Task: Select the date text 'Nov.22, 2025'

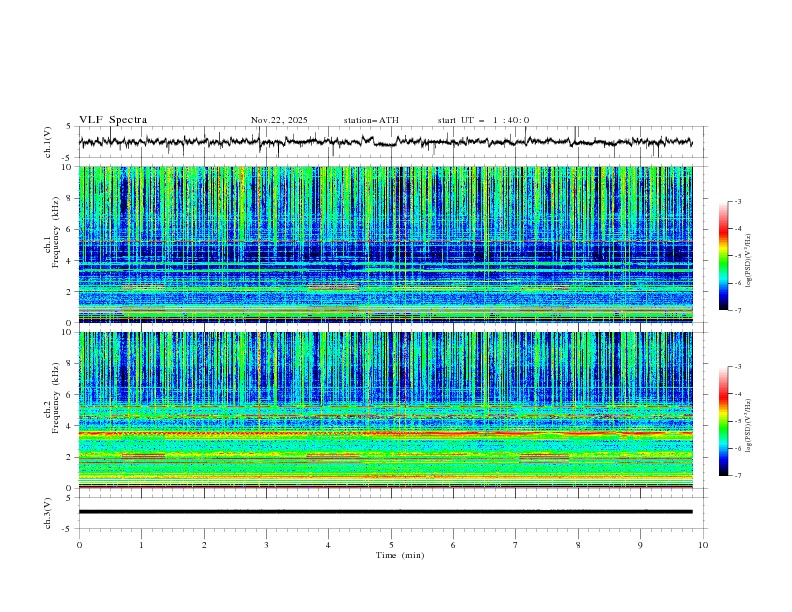Action: pyautogui.click(x=279, y=120)
